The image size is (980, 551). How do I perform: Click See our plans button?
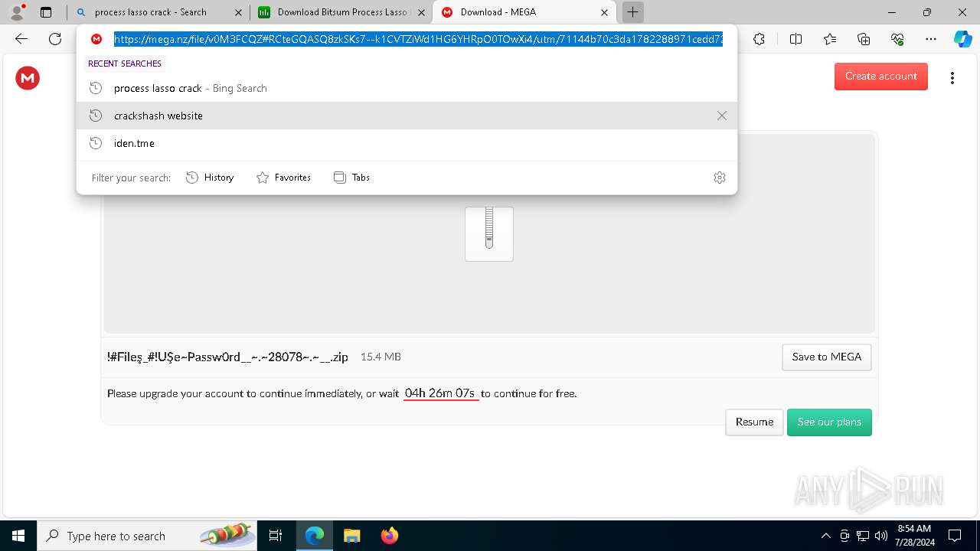click(829, 422)
